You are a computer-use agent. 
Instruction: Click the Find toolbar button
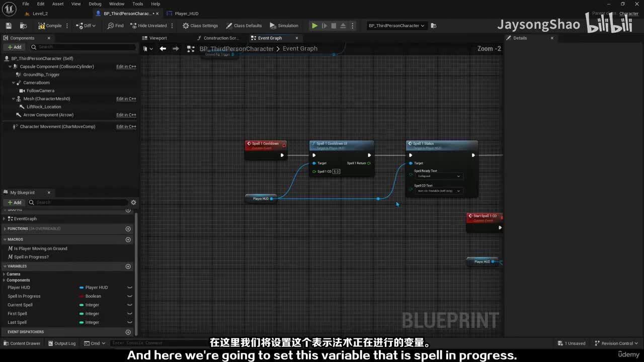click(x=115, y=26)
